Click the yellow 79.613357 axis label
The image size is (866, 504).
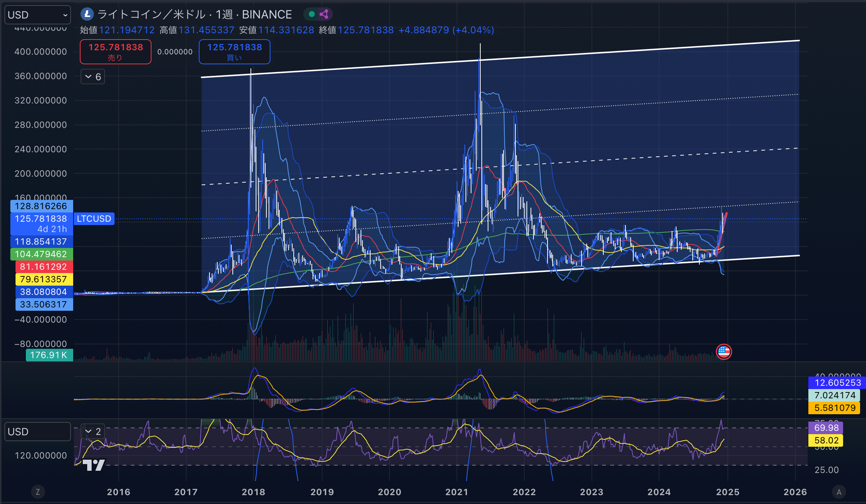coord(44,279)
